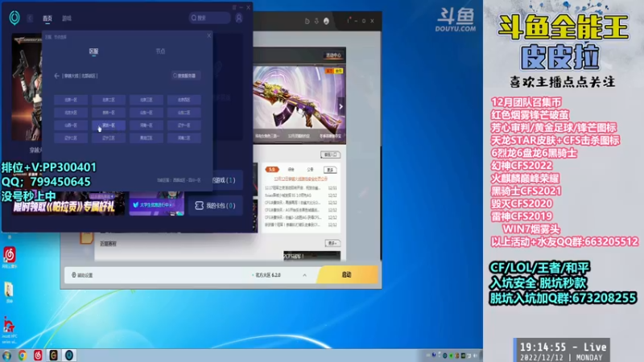Choose the 辽宁一区 server

(x=184, y=125)
